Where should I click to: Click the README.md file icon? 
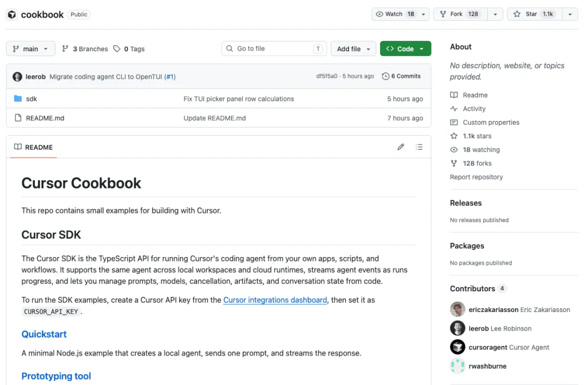pyautogui.click(x=17, y=118)
